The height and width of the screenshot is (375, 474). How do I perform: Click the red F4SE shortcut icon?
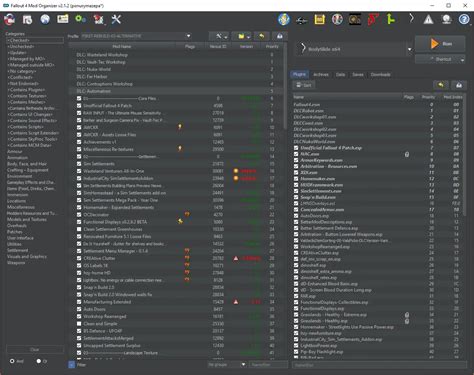point(373,19)
